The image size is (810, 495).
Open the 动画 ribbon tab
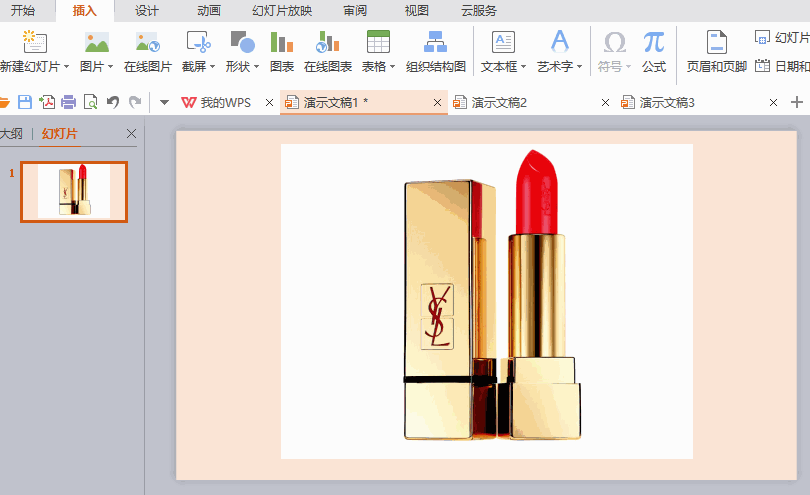coord(209,10)
